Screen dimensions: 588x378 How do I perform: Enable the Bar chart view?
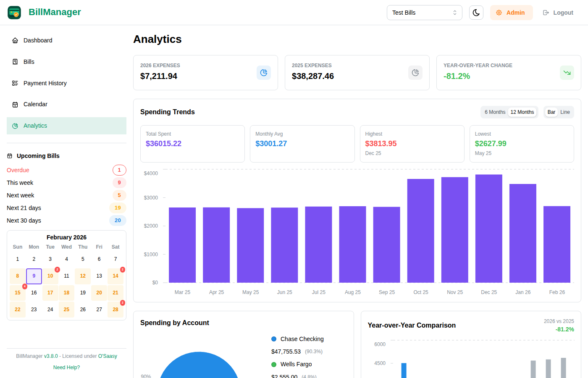pyautogui.click(x=551, y=112)
